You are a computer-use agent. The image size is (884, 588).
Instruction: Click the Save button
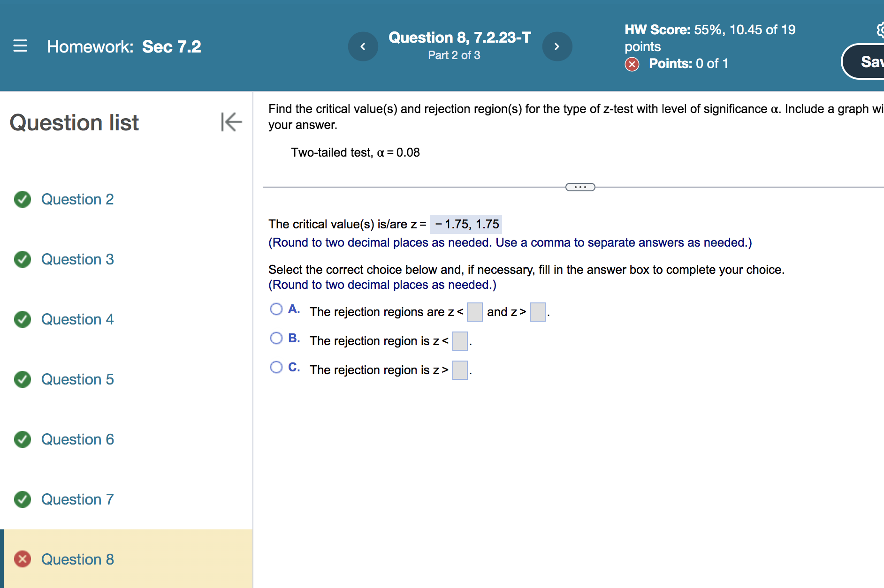click(863, 62)
